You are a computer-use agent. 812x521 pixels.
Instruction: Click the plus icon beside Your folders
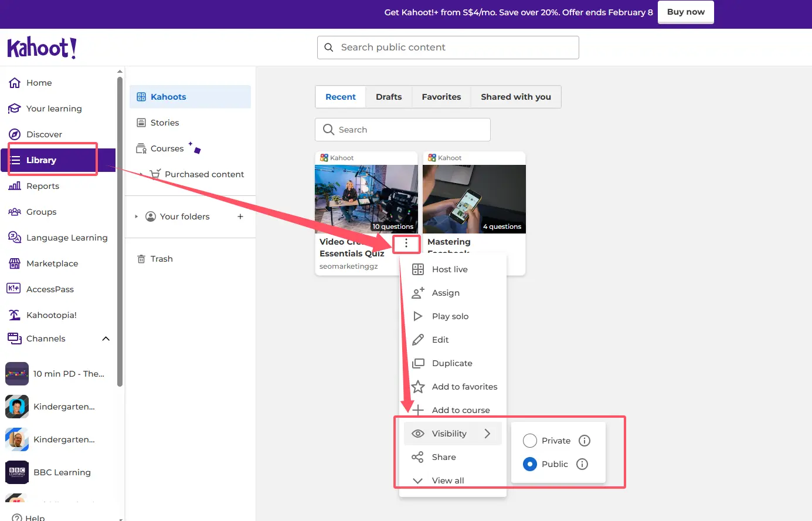[x=240, y=216]
